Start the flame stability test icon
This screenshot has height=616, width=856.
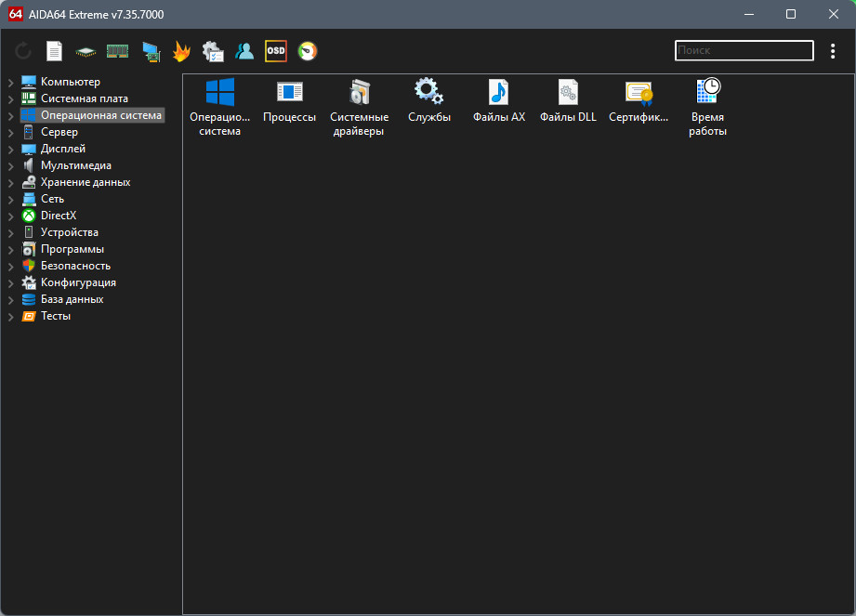click(x=181, y=51)
